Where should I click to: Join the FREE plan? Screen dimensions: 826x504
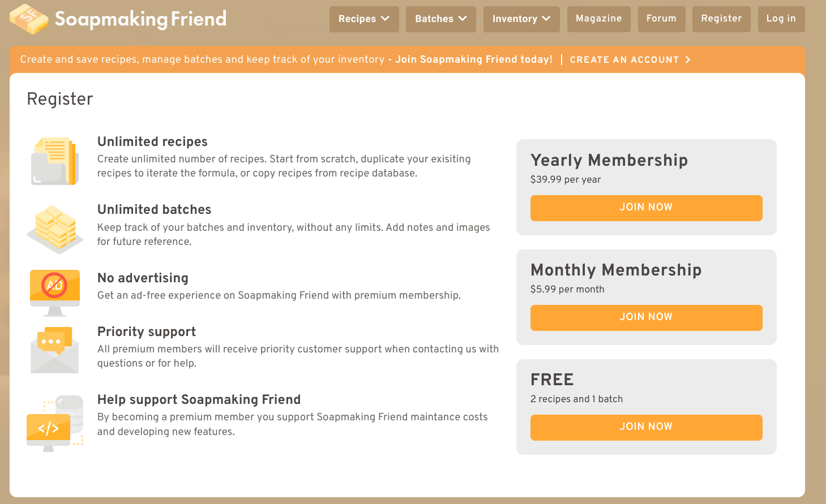(x=646, y=427)
